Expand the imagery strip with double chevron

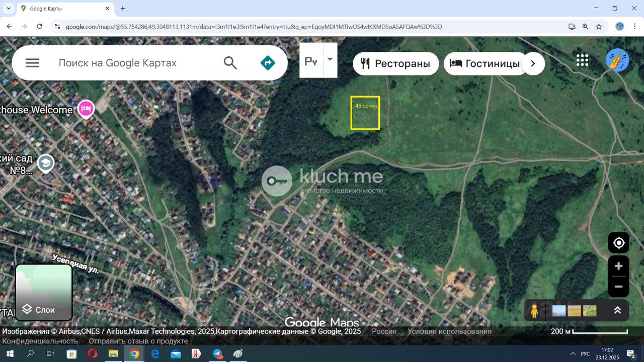(617, 311)
